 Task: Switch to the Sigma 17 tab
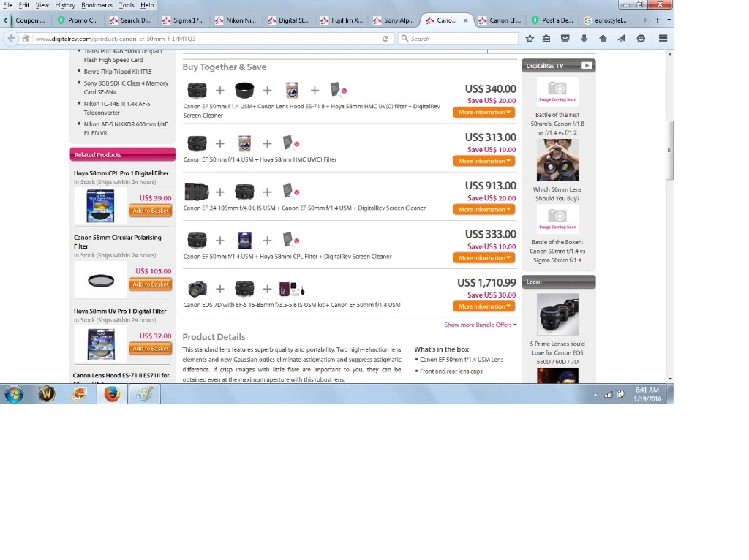[x=184, y=20]
